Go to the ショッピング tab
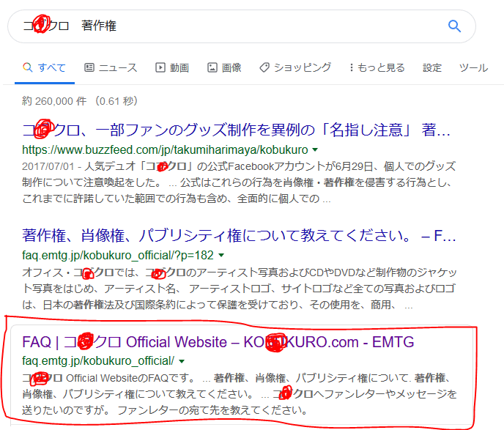Viewport: 504px width, 430px height. click(295, 68)
